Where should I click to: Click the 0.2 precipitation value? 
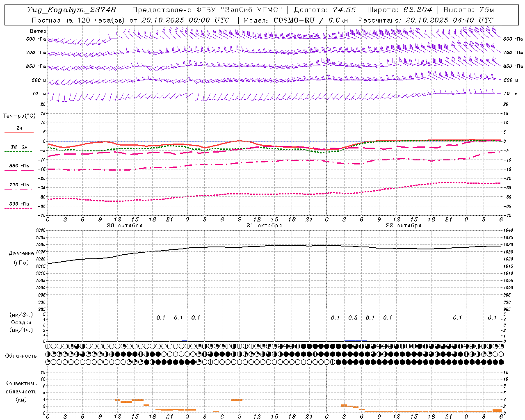point(353,317)
